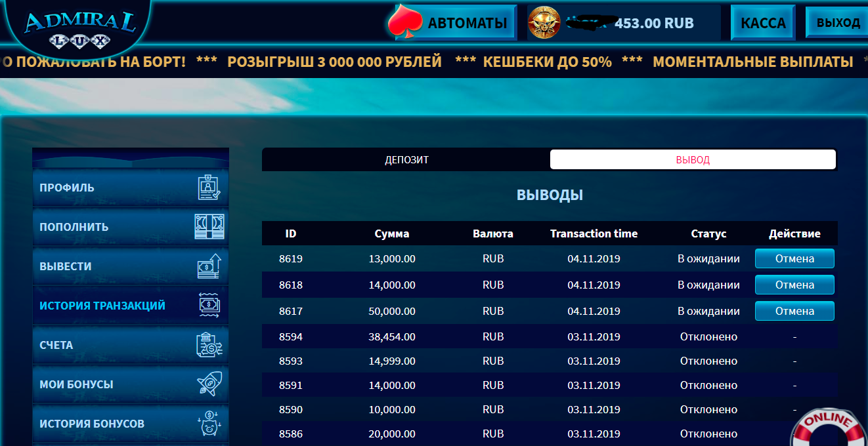Screen dimensions: 868x446
Task: Click the withdraw money icon beside Вывести
Action: tap(209, 266)
